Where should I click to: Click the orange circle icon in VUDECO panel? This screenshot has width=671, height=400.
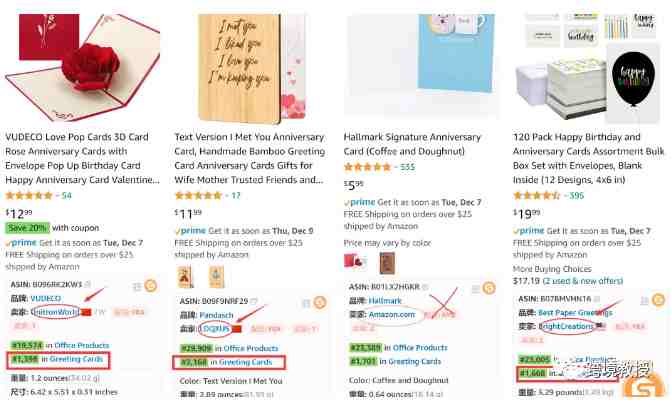pos(151,285)
